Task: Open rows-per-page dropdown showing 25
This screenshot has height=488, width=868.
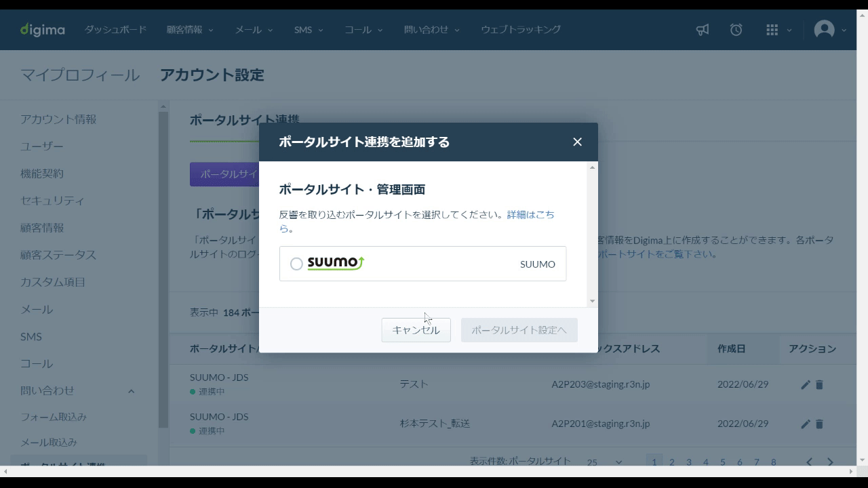Action: coord(605,462)
